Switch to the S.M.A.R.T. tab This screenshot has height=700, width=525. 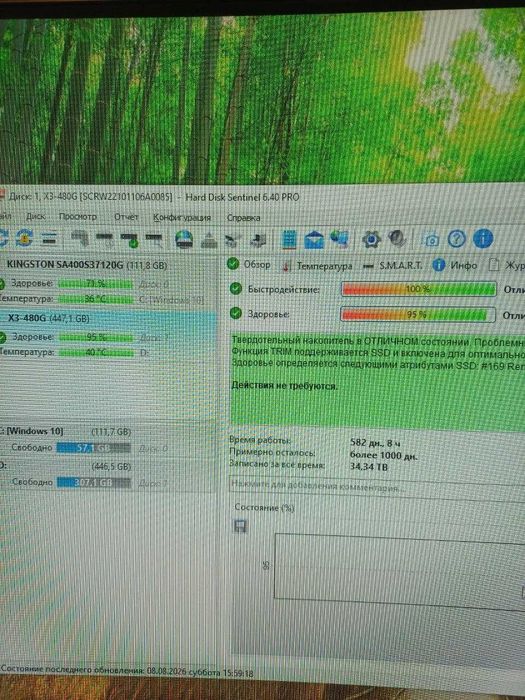393,266
